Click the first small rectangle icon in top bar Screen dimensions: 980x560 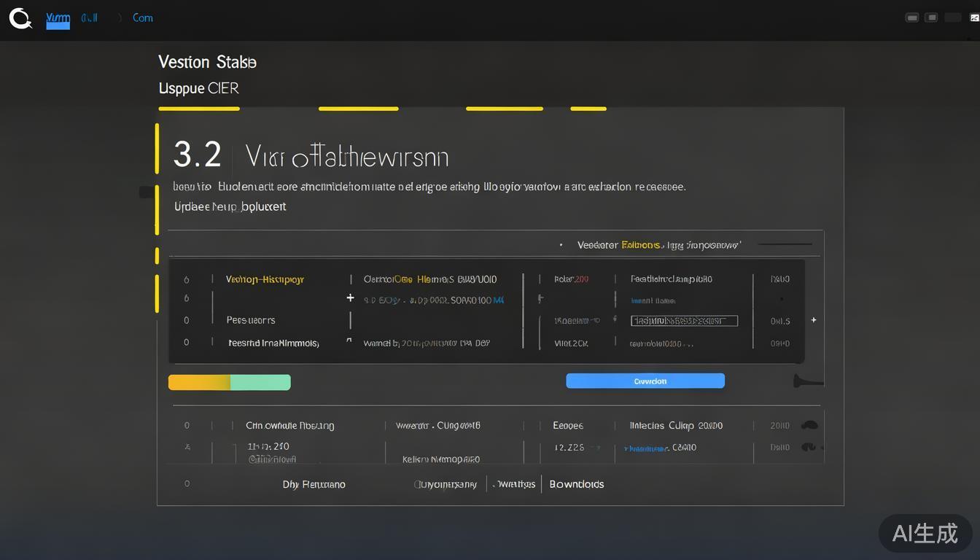pyautogui.click(x=911, y=17)
